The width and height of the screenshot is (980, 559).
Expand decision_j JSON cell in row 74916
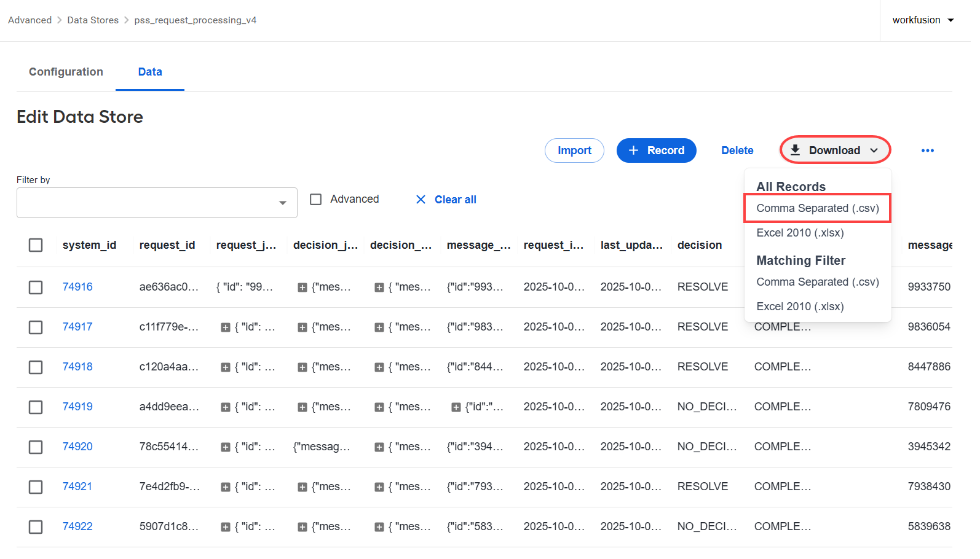point(302,287)
